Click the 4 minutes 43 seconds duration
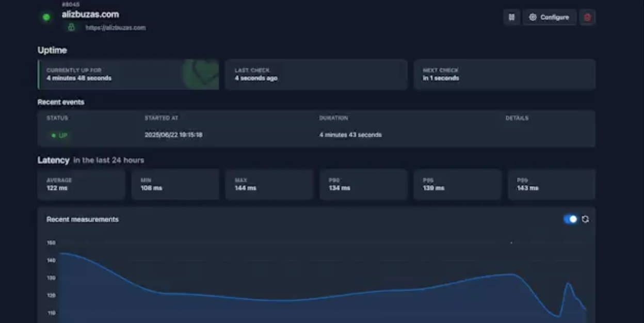The height and width of the screenshot is (323, 644). click(x=350, y=135)
